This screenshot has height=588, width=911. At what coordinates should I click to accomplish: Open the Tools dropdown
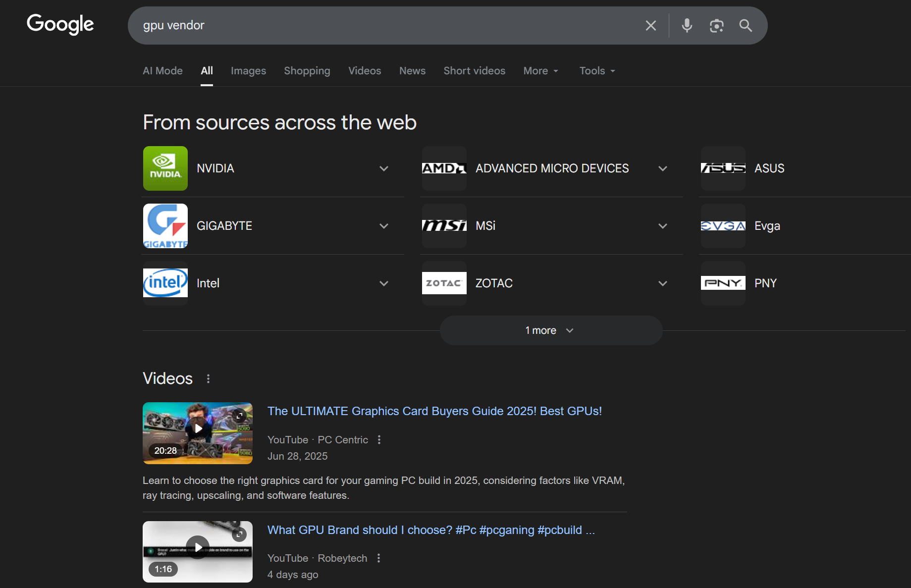coord(597,71)
